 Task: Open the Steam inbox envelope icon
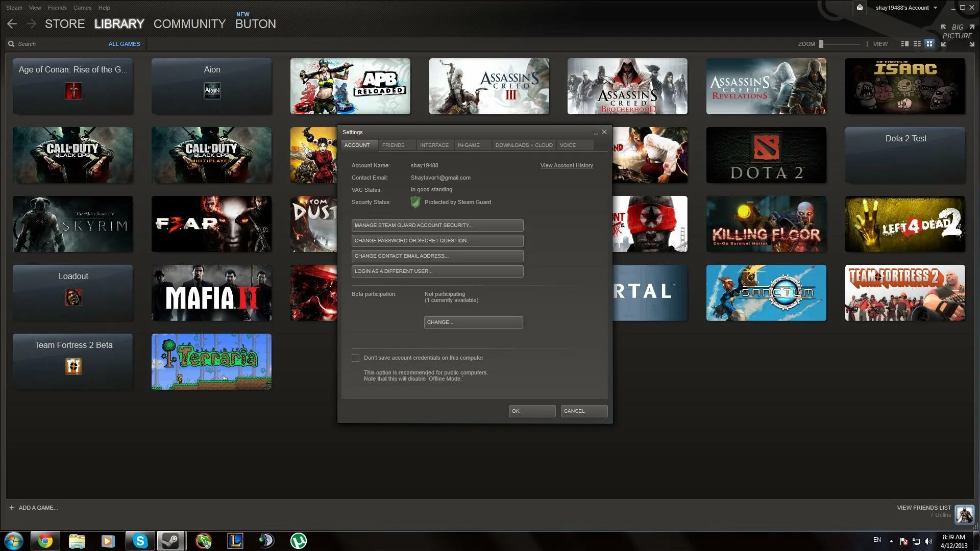[860, 8]
